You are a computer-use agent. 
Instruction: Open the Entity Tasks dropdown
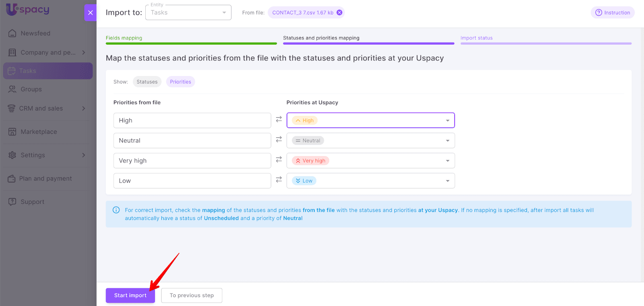pyautogui.click(x=188, y=13)
